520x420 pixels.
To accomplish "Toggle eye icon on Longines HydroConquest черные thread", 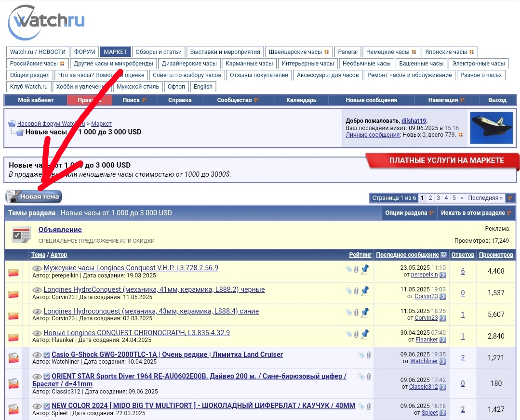I will [x=37, y=290].
